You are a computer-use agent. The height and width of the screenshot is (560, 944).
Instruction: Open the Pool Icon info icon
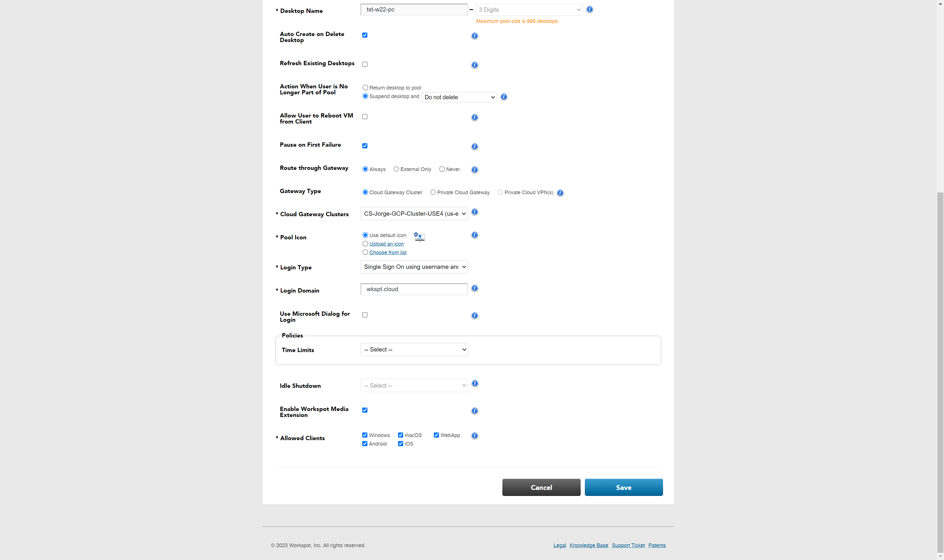click(474, 235)
